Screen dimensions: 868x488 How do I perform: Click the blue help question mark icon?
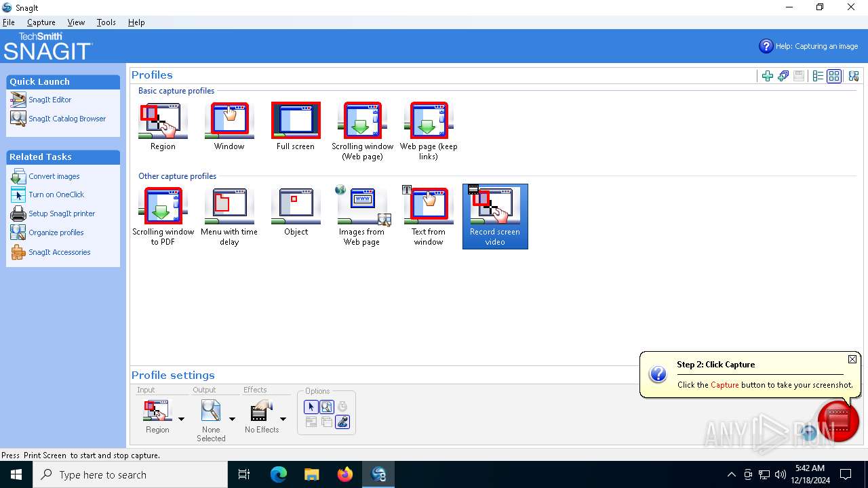(766, 46)
